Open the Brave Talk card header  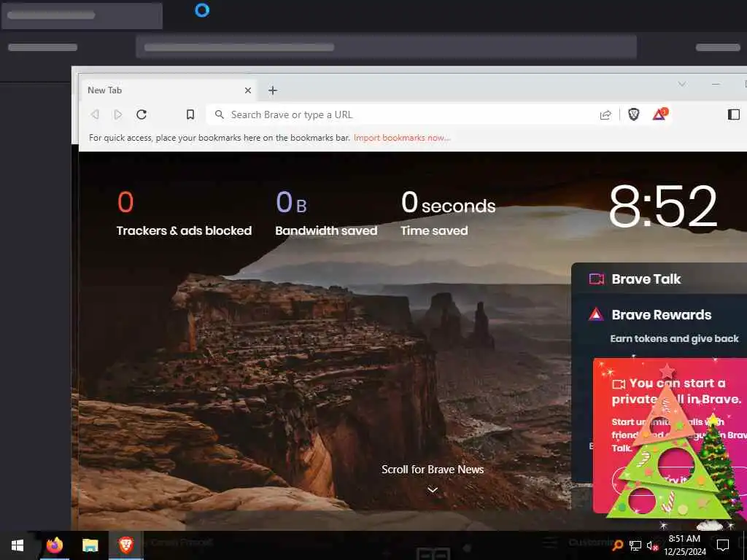(659, 279)
